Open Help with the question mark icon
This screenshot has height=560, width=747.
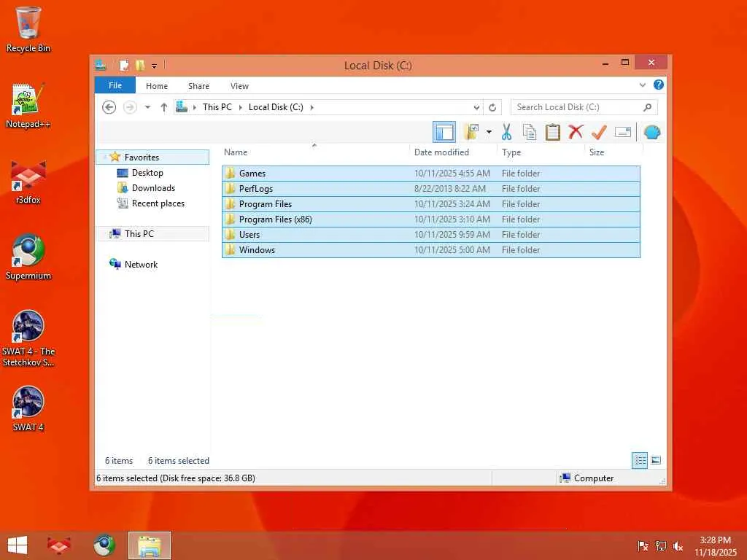coord(659,85)
